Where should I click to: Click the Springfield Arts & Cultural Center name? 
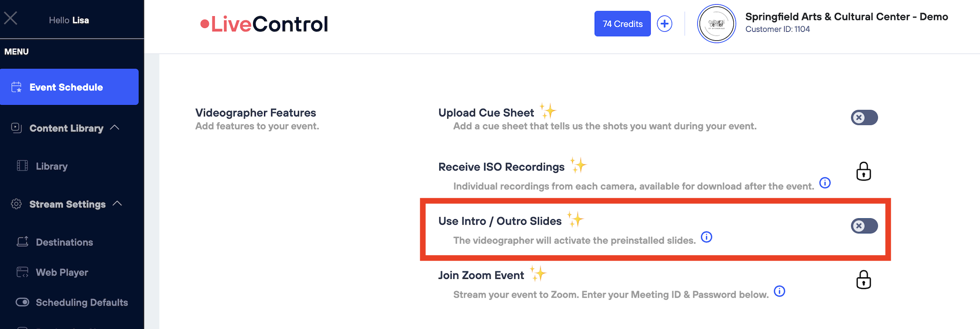click(846, 17)
